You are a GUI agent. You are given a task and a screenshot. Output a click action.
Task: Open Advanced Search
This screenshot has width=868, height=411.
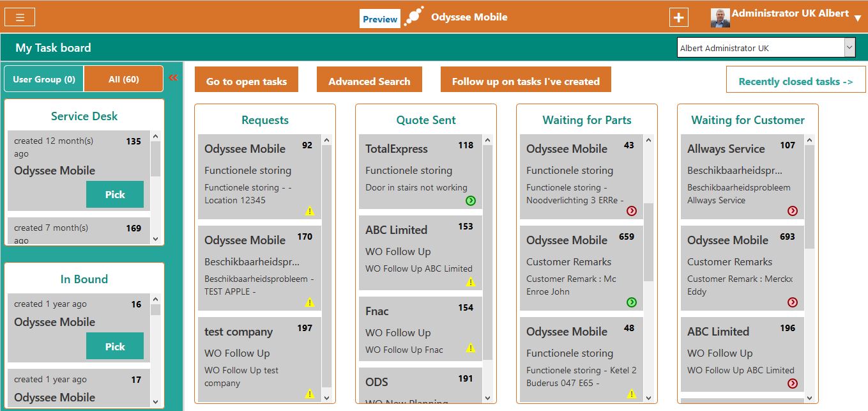click(x=369, y=80)
